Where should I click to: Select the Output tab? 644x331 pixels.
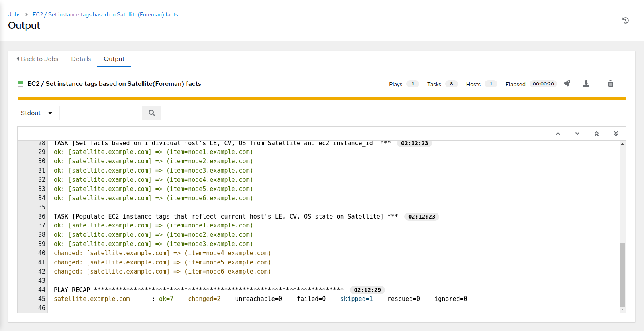point(114,59)
